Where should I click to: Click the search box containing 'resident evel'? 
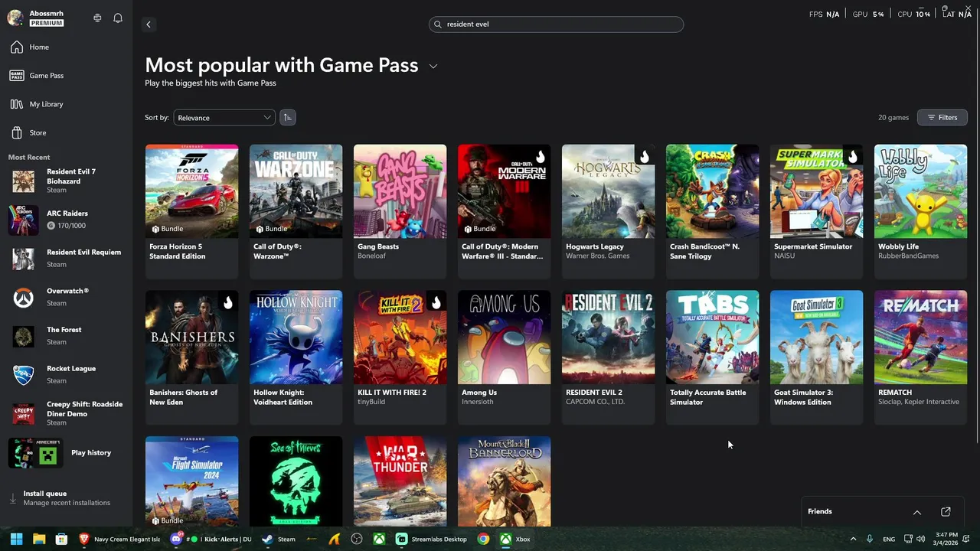click(556, 24)
